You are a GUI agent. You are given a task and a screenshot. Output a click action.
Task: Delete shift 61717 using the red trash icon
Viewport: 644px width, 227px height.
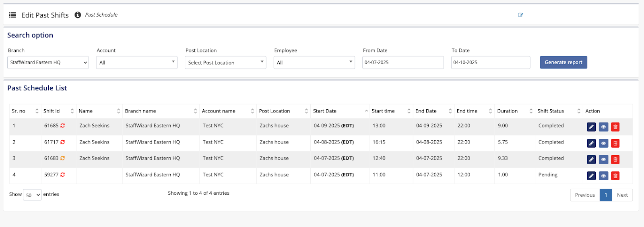point(615,143)
